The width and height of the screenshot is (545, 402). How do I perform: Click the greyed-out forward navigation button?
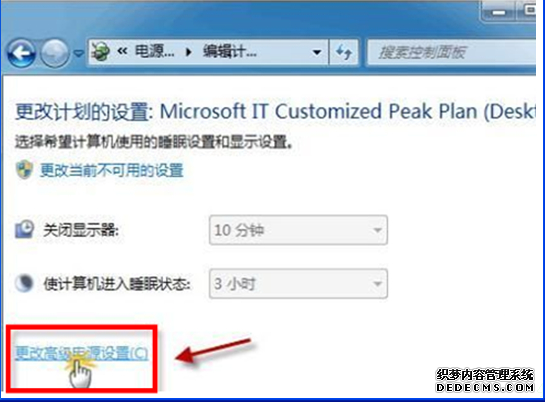(x=55, y=53)
